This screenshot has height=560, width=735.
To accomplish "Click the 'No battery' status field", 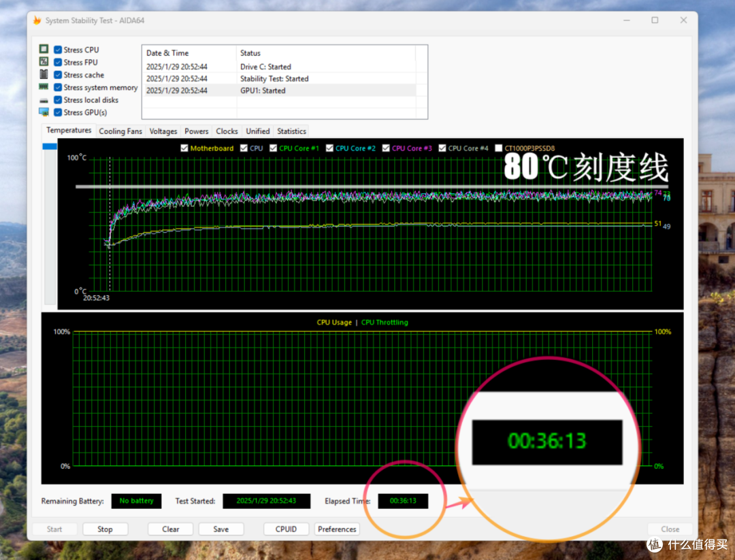I will [136, 501].
